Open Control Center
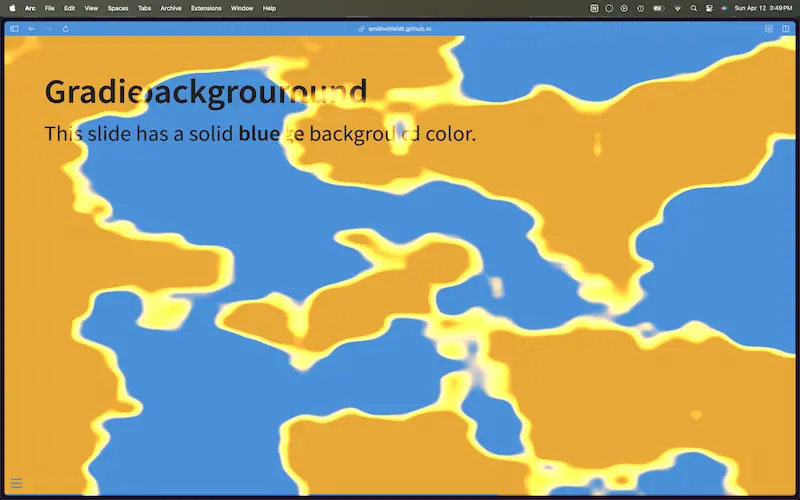Image resolution: width=800 pixels, height=500 pixels. [x=709, y=8]
